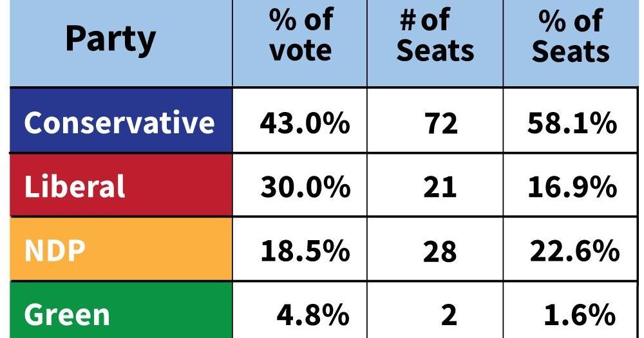644x338 pixels.
Task: Select the orange NDP party cell
Action: click(x=121, y=249)
